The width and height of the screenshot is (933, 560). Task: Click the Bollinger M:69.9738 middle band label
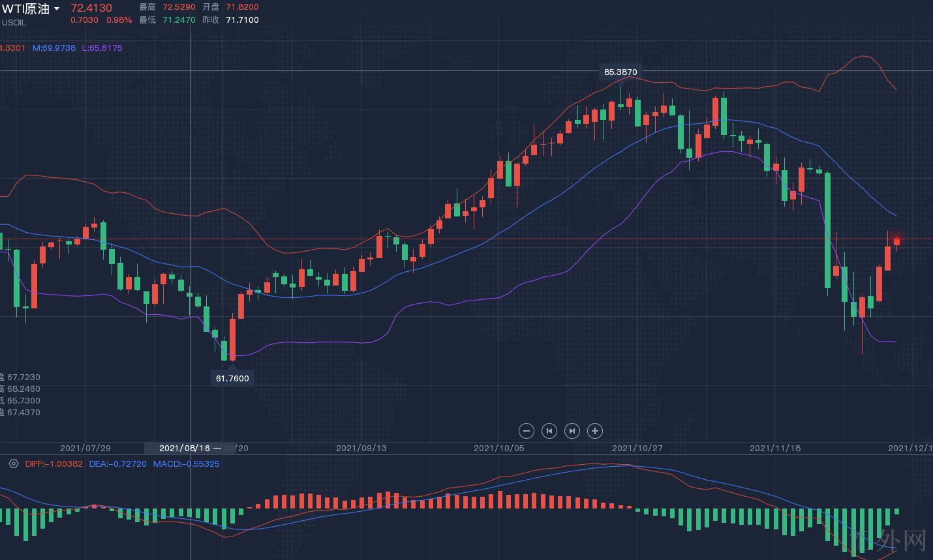54,48
